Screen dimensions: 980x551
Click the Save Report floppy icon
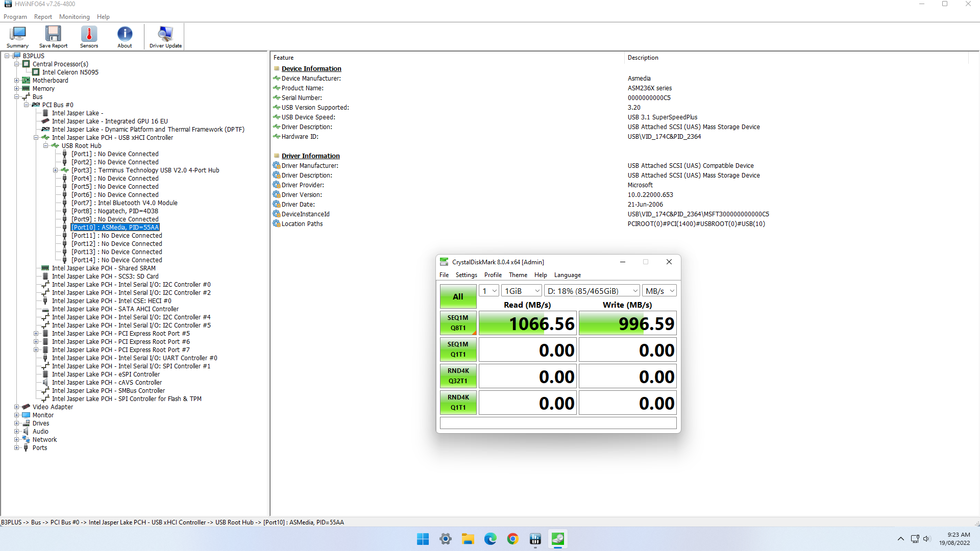(53, 37)
